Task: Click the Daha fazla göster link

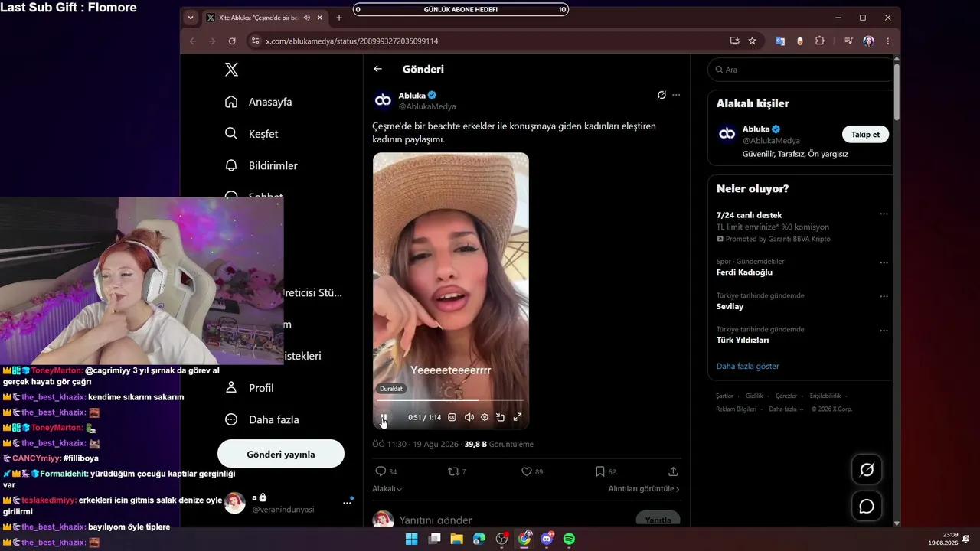Action: coord(747,366)
